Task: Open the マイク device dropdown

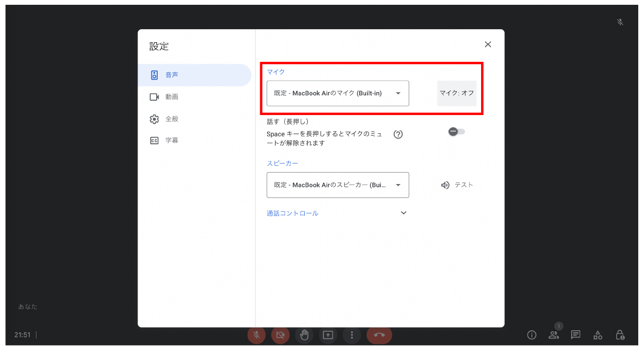Action: coord(338,93)
